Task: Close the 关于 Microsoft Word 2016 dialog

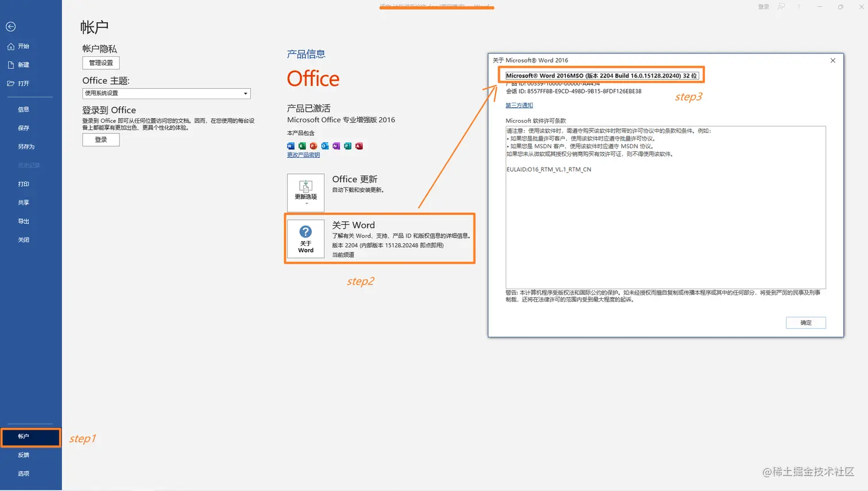Action: (x=833, y=60)
